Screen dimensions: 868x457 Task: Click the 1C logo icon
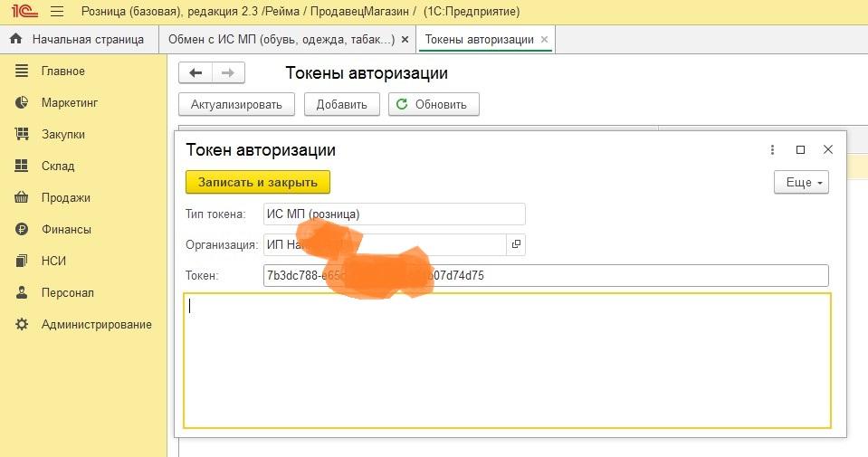click(x=21, y=13)
